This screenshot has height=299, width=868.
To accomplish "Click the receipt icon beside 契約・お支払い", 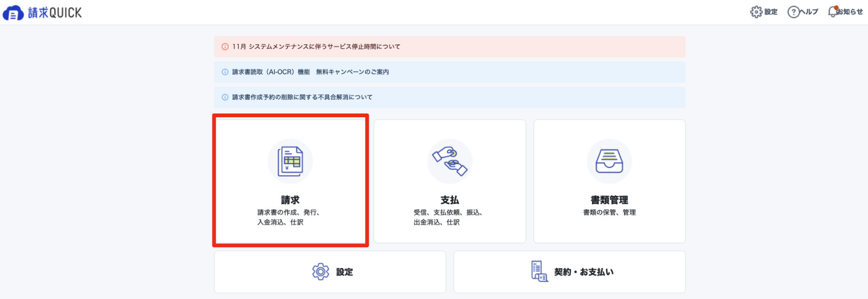I will tap(539, 271).
